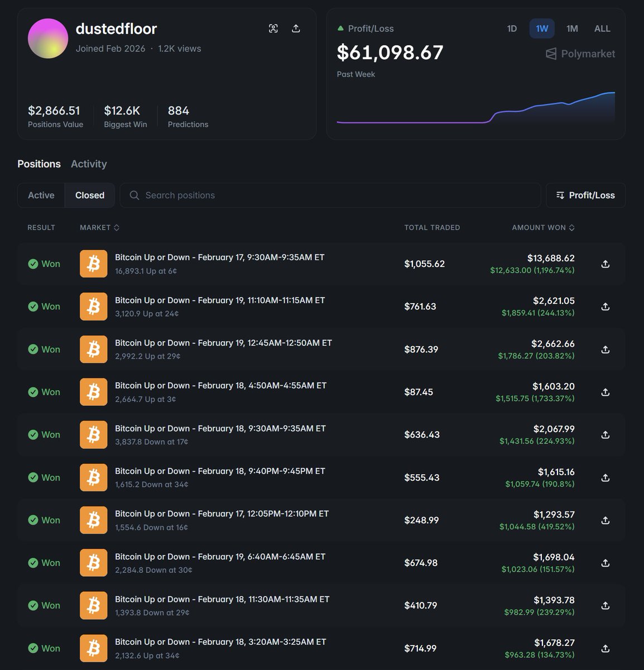
Task: Click Bitcoin icon of February 17, 9:30AM market
Action: (93, 264)
